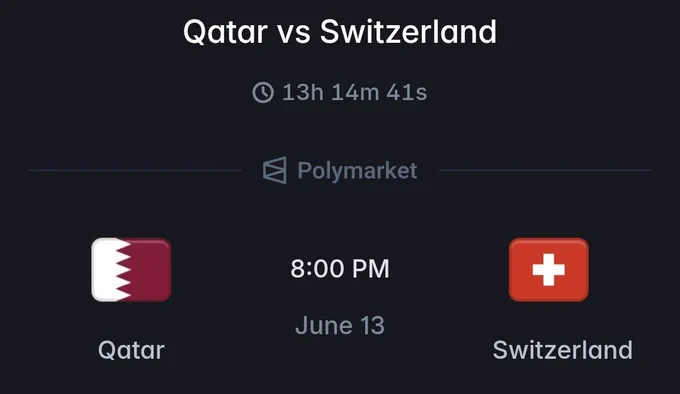Click 'vs' in the match heading
The width and height of the screenshot is (680, 394).
[294, 34]
